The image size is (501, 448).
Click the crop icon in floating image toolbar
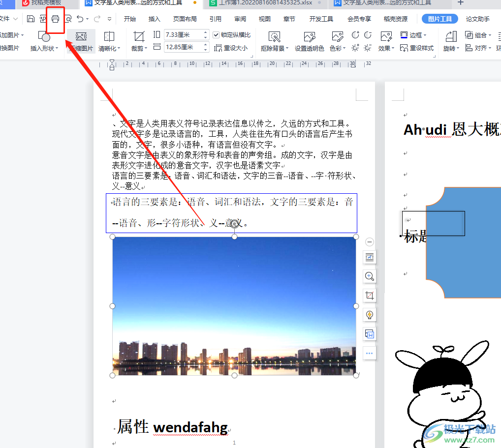[370, 296]
